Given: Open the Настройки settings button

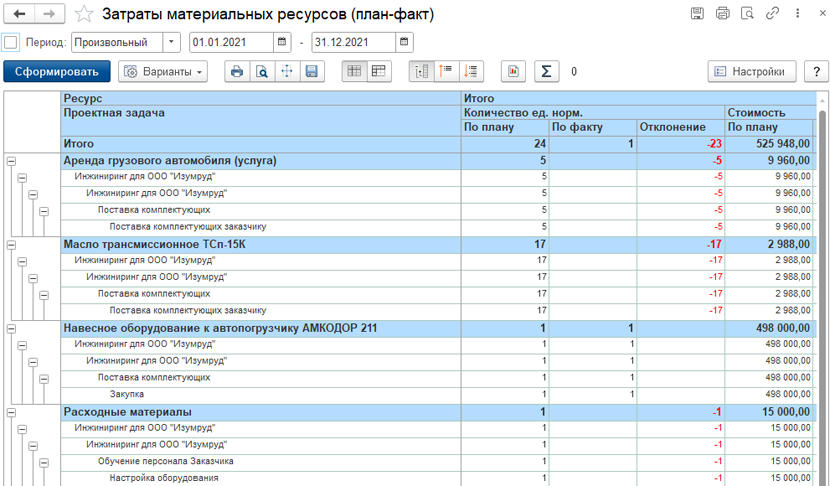Looking at the screenshot, I should coord(752,71).
